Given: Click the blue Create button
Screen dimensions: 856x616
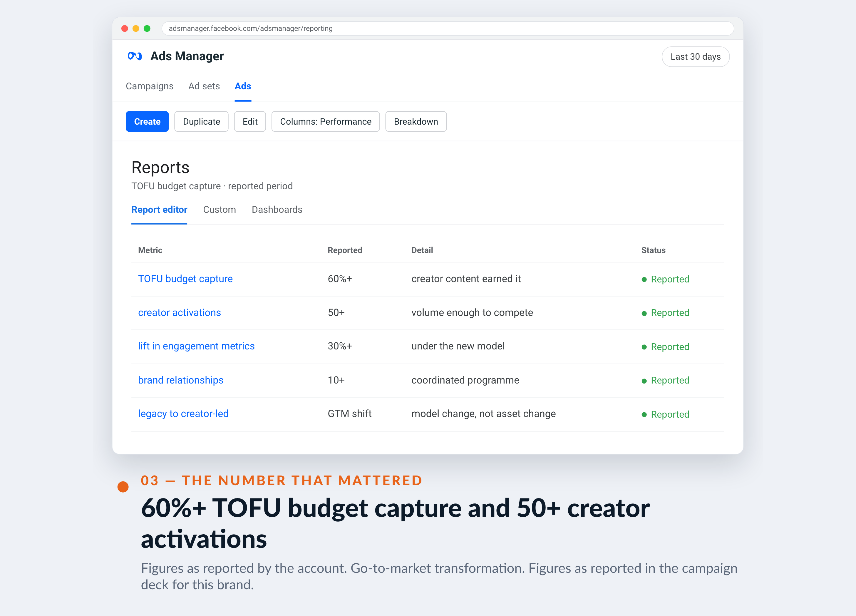Looking at the screenshot, I should (x=147, y=122).
